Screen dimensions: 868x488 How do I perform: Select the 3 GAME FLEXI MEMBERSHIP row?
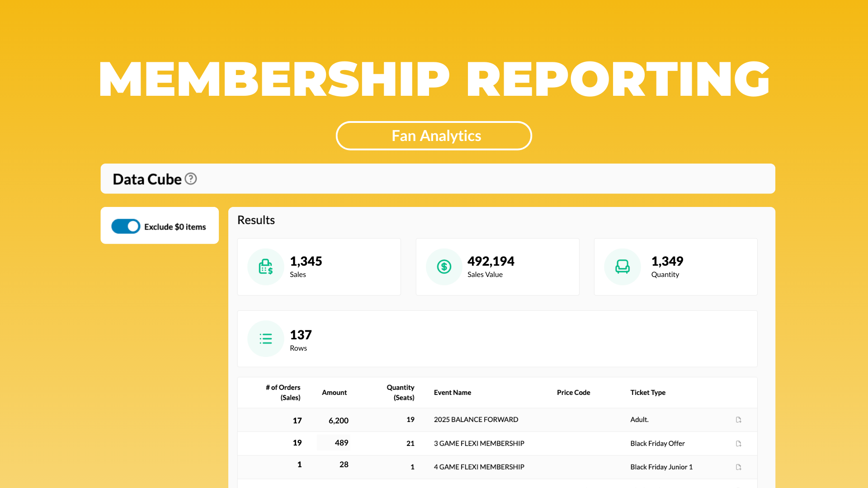pyautogui.click(x=479, y=444)
